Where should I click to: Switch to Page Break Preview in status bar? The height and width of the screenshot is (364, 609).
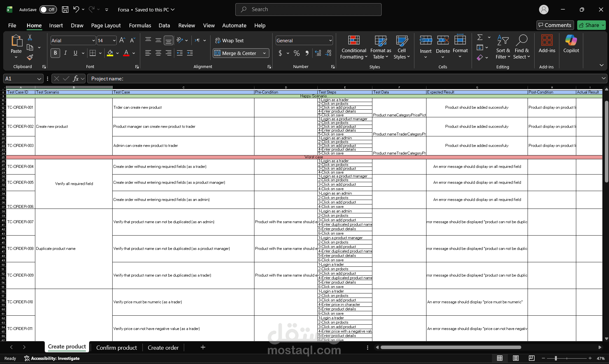tap(531, 358)
